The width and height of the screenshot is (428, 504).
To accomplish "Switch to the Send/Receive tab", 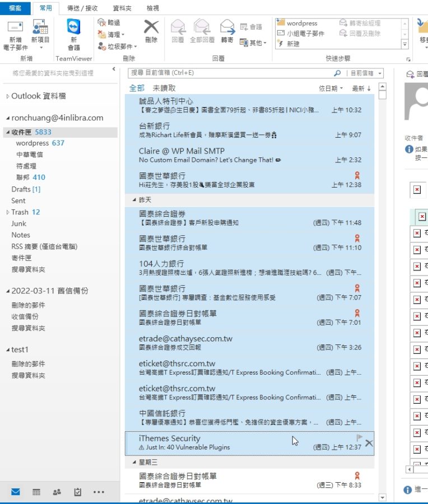I will tap(82, 8).
